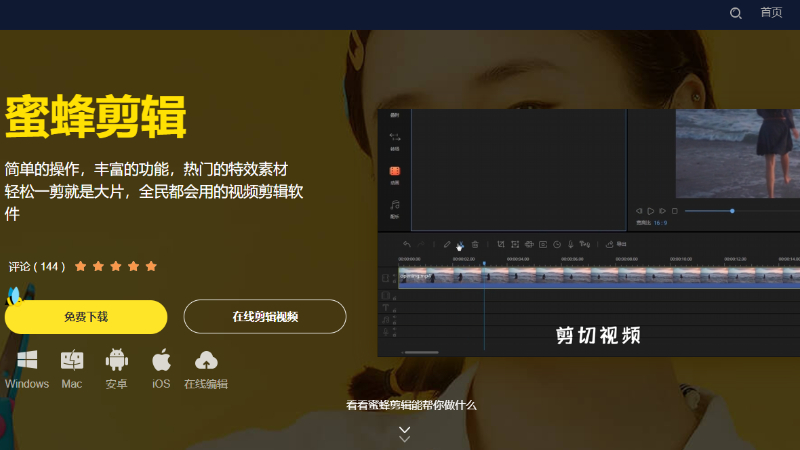The height and width of the screenshot is (450, 800).
Task: Click the scissors split tool icon
Action: tap(460, 245)
